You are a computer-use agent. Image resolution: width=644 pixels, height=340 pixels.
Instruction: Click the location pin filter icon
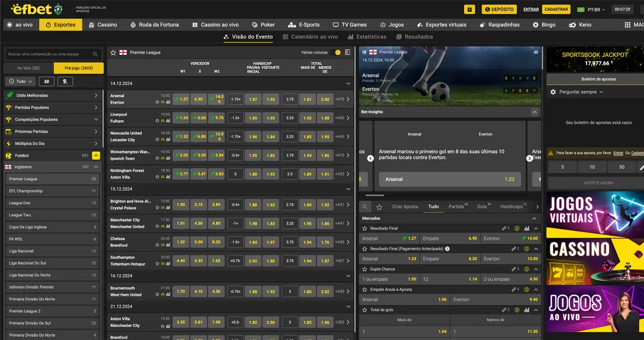(x=65, y=82)
